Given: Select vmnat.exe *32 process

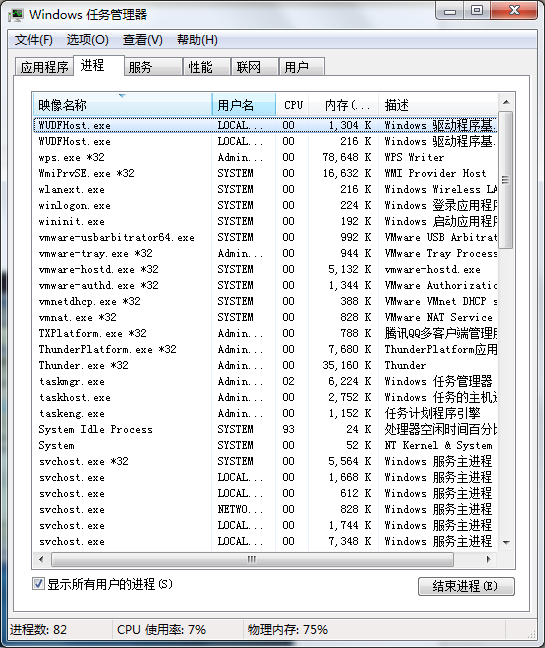Looking at the screenshot, I should (265, 317).
